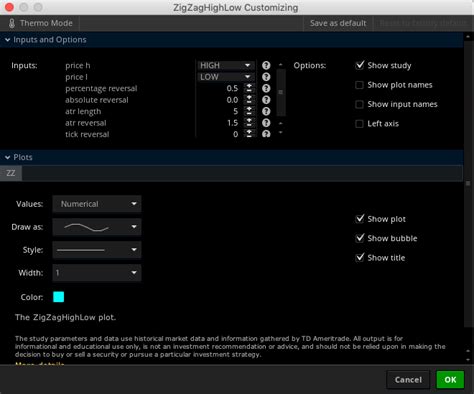Click the Thermo Mode thermometer icon
The height and width of the screenshot is (394, 474).
[12, 23]
